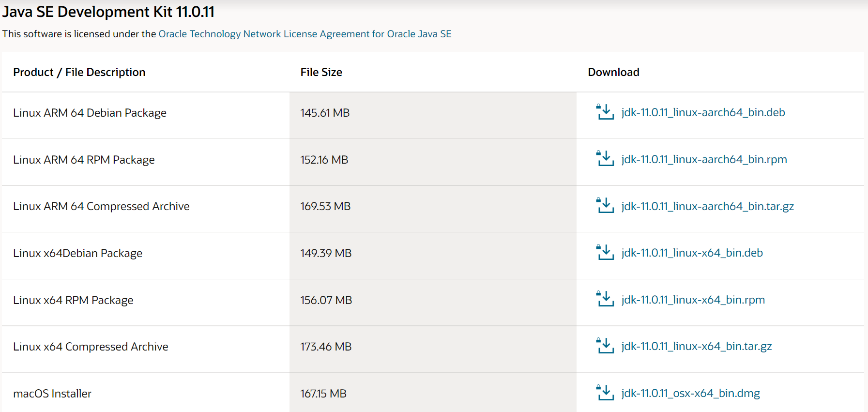This screenshot has height=412, width=868.
Task: Download jdk-11.0.11_linux-x64_bin.deb file link
Action: (x=692, y=253)
